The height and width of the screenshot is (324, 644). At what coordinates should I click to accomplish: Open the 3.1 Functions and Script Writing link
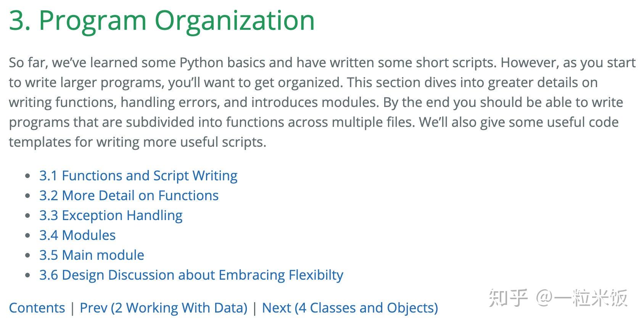click(x=138, y=176)
